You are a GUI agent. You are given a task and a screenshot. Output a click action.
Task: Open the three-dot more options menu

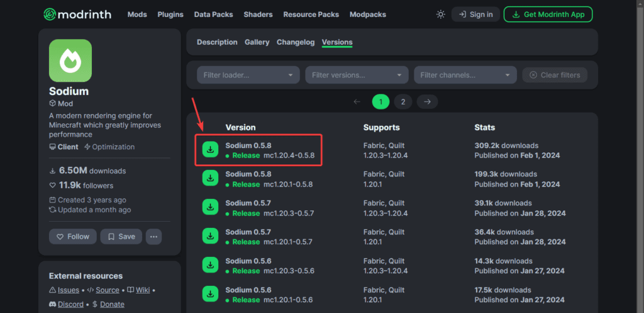(153, 237)
